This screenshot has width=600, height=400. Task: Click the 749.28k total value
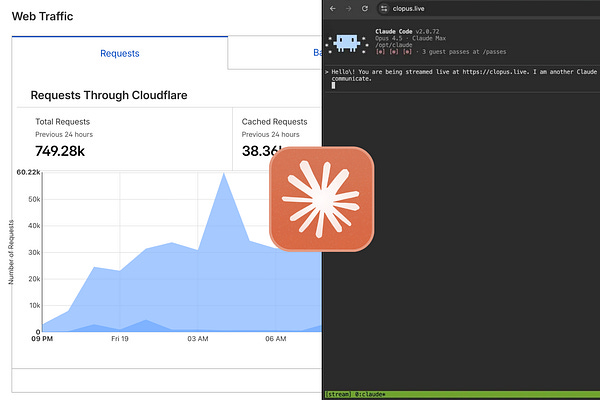60,151
